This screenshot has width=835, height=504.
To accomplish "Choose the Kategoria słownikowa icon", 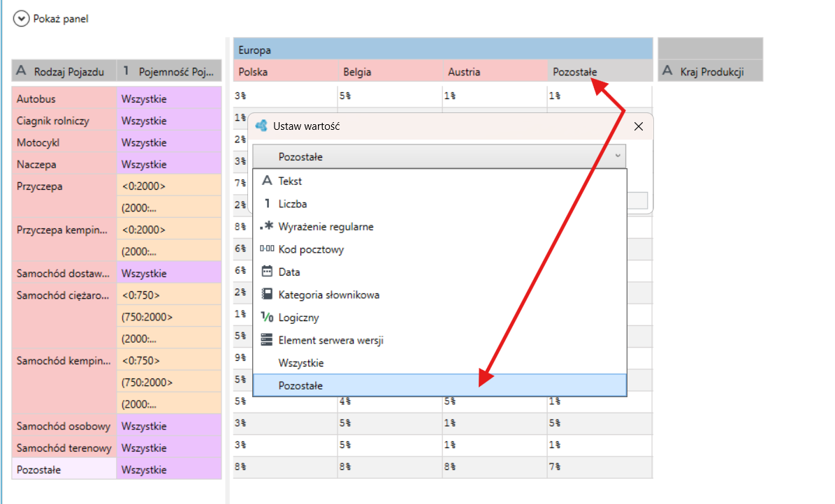I will click(x=267, y=295).
